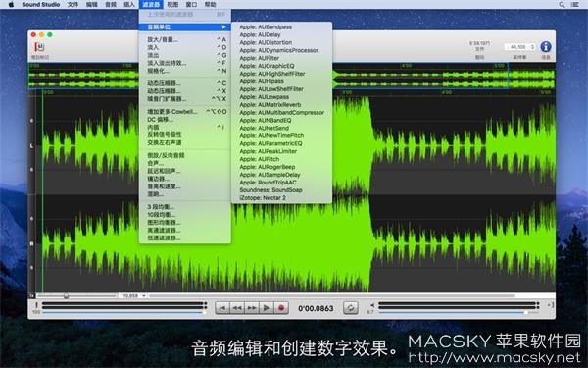This screenshot has width=588, height=368.
Task: Jump to the start with the rewind-to-beginning button
Action: coord(222,308)
